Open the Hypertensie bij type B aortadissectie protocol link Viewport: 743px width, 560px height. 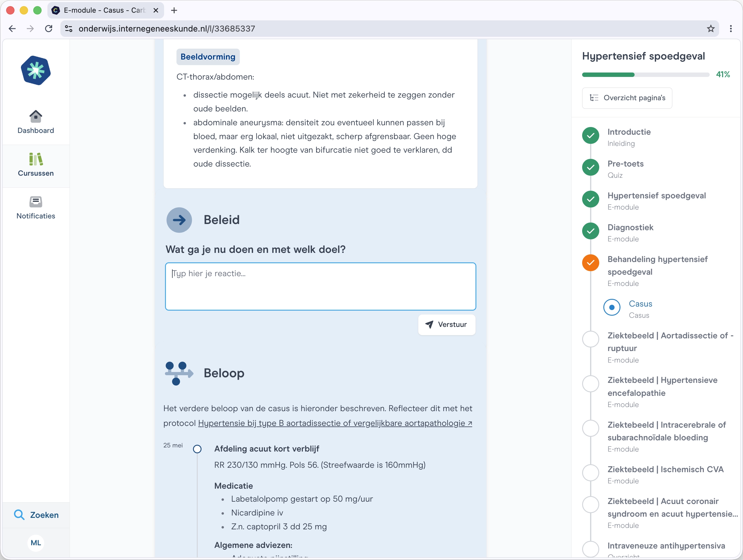(335, 423)
